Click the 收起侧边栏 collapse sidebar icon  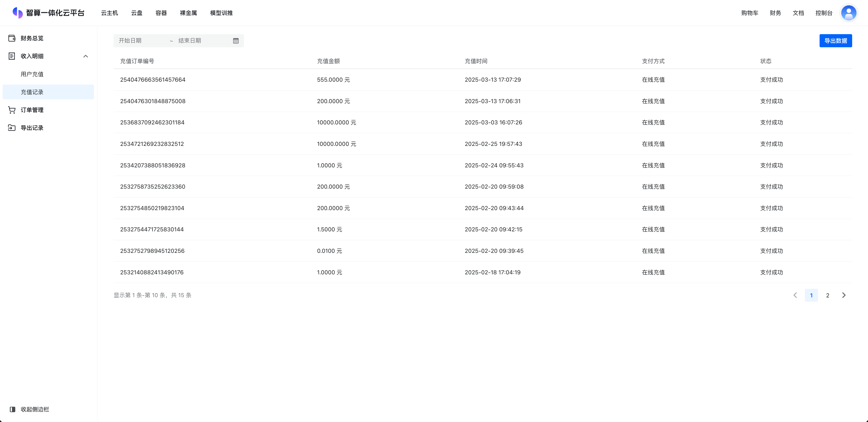(x=12, y=409)
